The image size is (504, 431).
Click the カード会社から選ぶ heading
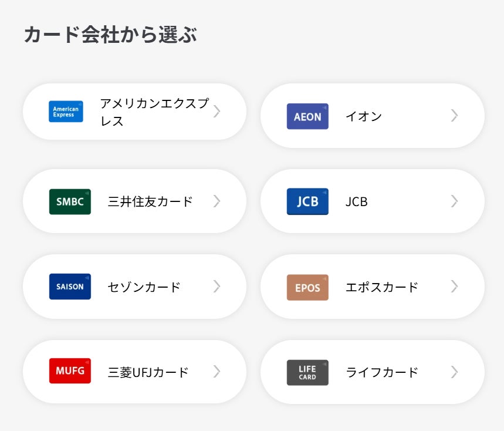110,35
